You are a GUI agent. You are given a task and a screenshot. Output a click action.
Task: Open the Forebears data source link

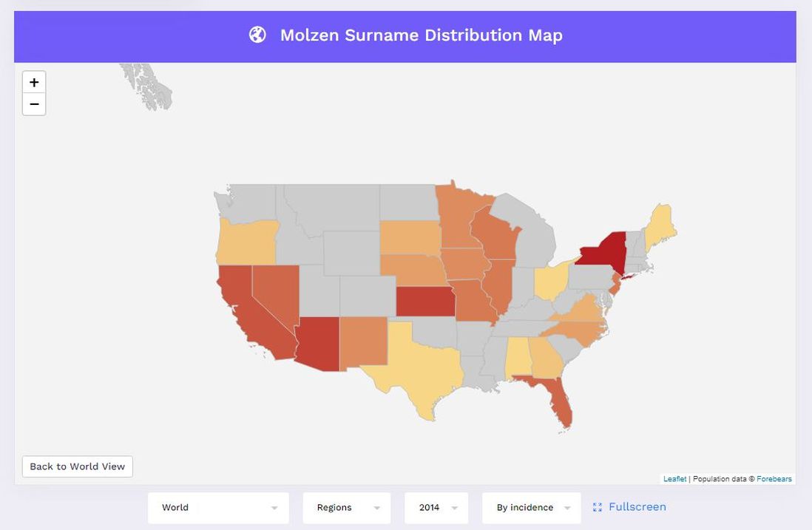tap(774, 478)
